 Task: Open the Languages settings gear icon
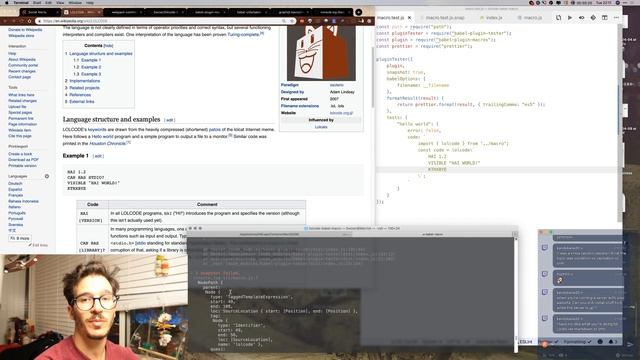point(47,176)
